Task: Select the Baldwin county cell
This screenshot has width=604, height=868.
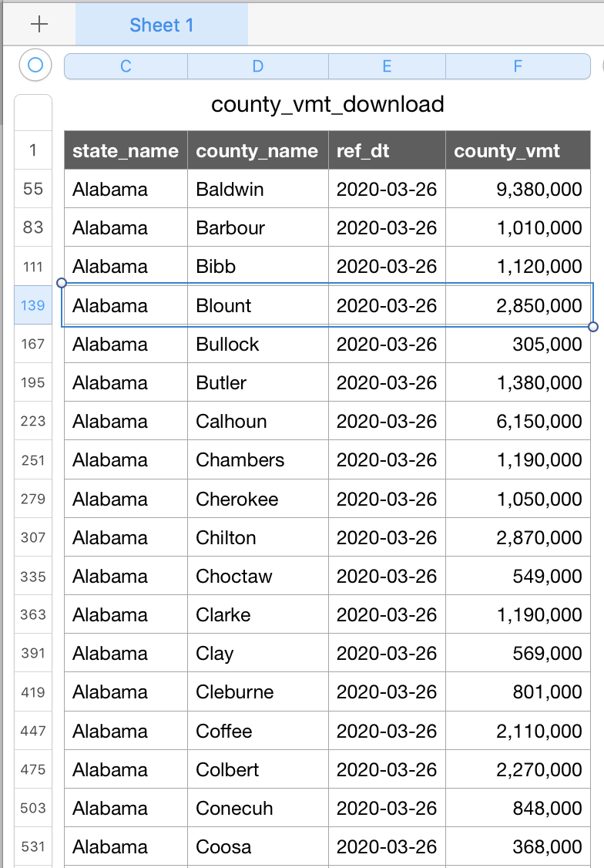Action: point(258,189)
